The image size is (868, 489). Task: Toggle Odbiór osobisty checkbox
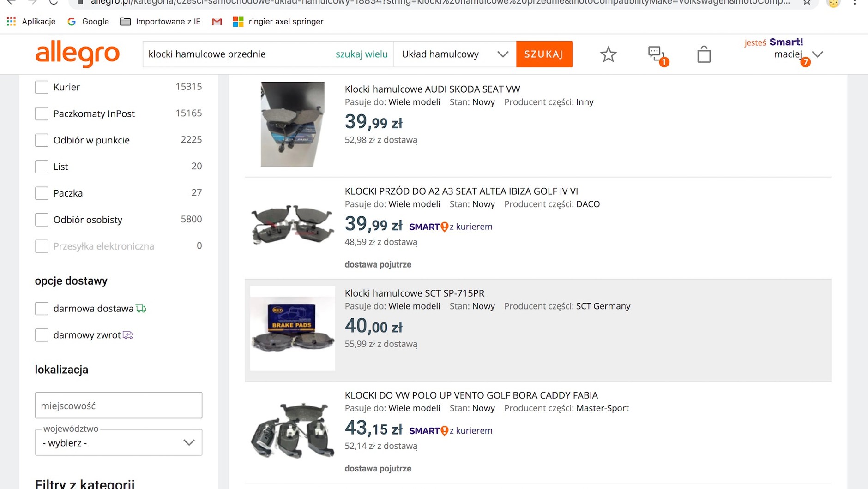click(42, 220)
